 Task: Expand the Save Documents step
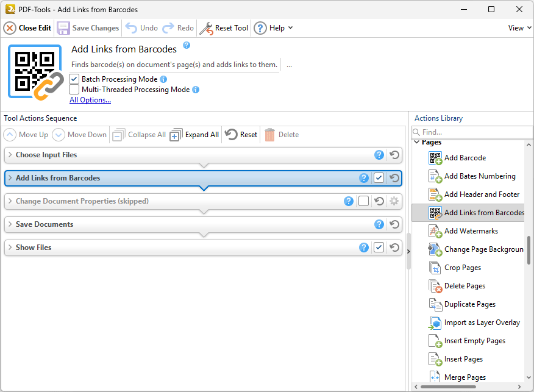click(10, 224)
